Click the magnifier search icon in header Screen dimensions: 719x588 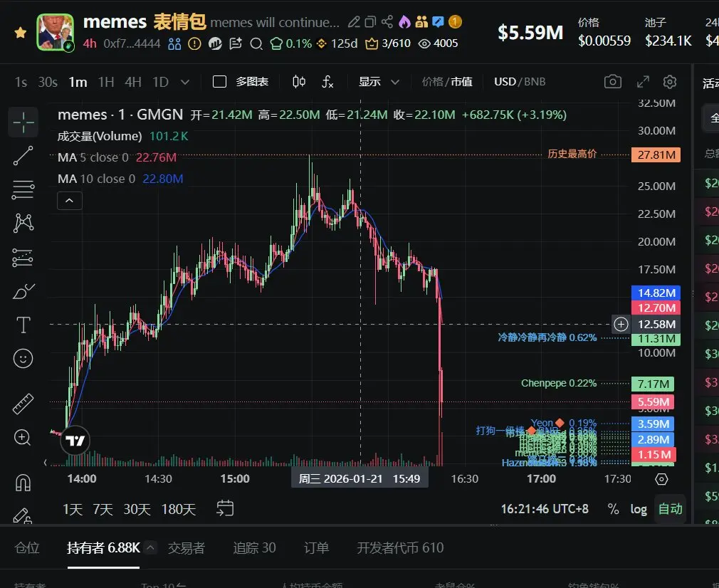pos(256,43)
